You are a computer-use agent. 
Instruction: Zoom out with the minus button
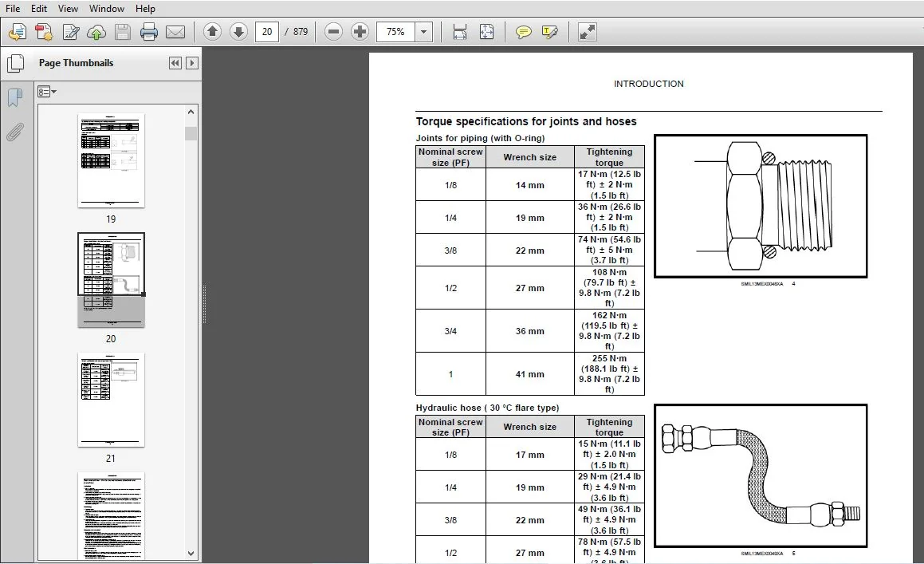point(333,32)
